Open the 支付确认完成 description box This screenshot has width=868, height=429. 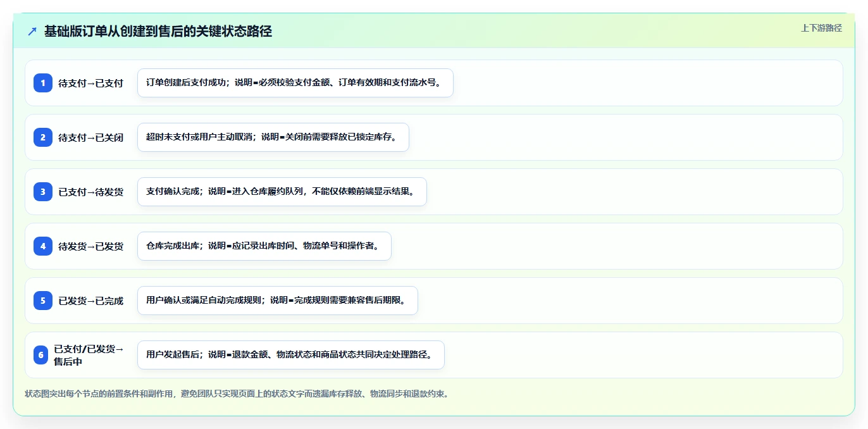(x=282, y=192)
